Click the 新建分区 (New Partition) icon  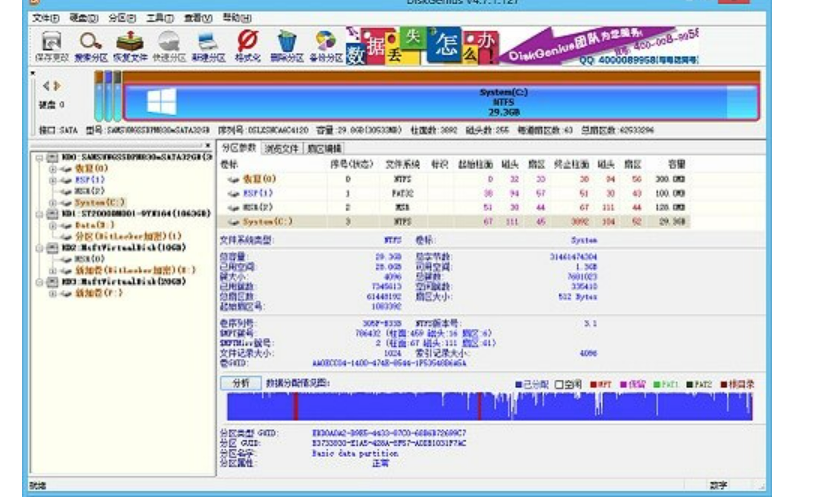click(x=207, y=45)
